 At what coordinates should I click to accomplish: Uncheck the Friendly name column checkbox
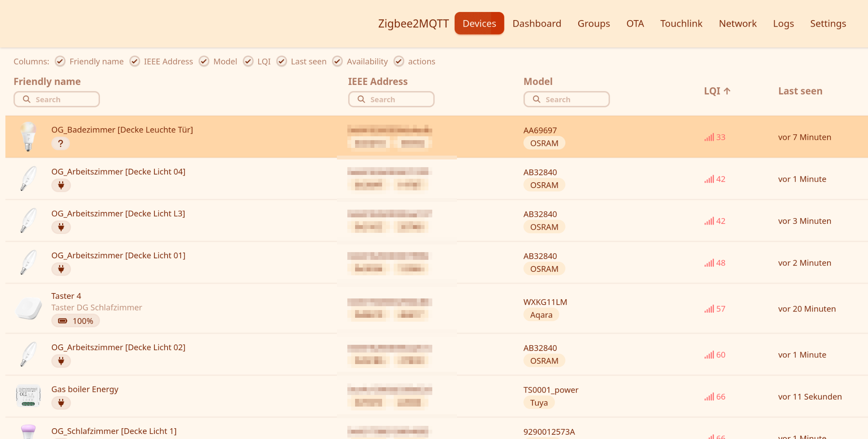coord(60,61)
